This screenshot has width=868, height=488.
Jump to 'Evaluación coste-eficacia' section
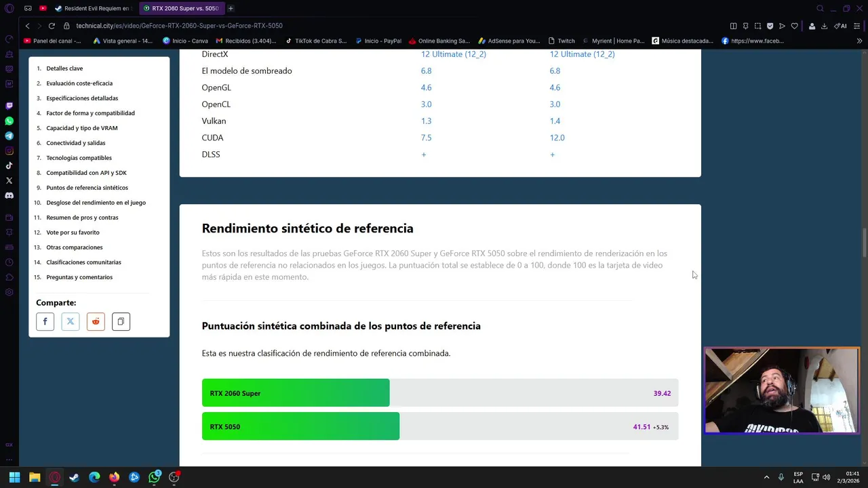coord(79,83)
